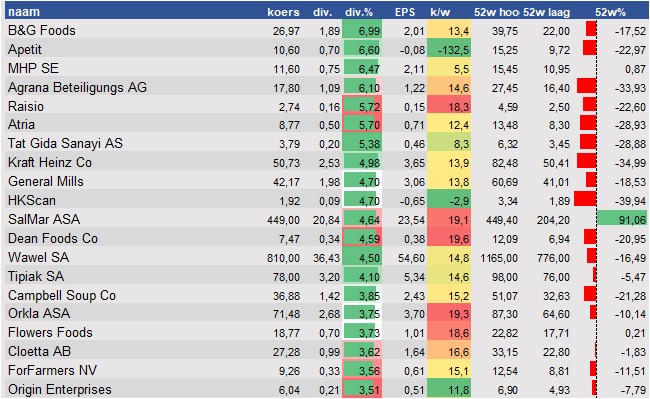
Task: Select the Apetit k/w cell -132,5
Action: click(x=449, y=49)
